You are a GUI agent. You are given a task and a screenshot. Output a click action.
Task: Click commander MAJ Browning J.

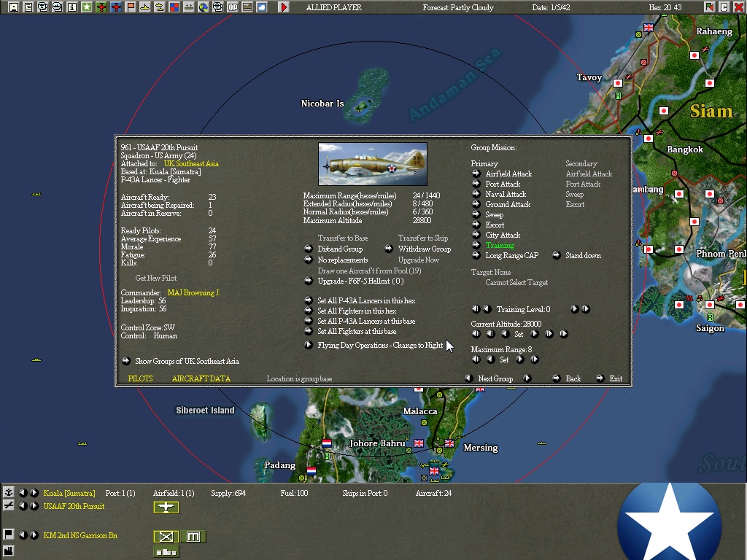194,293
